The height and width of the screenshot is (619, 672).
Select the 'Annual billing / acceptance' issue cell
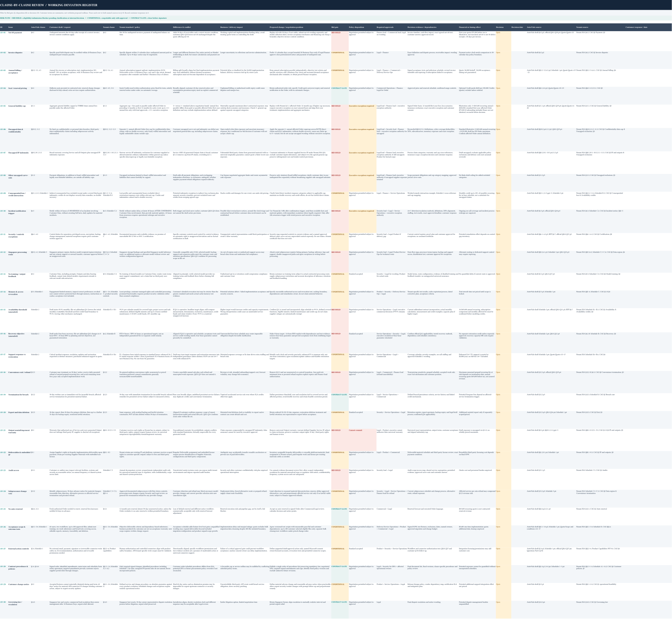tap(19, 78)
